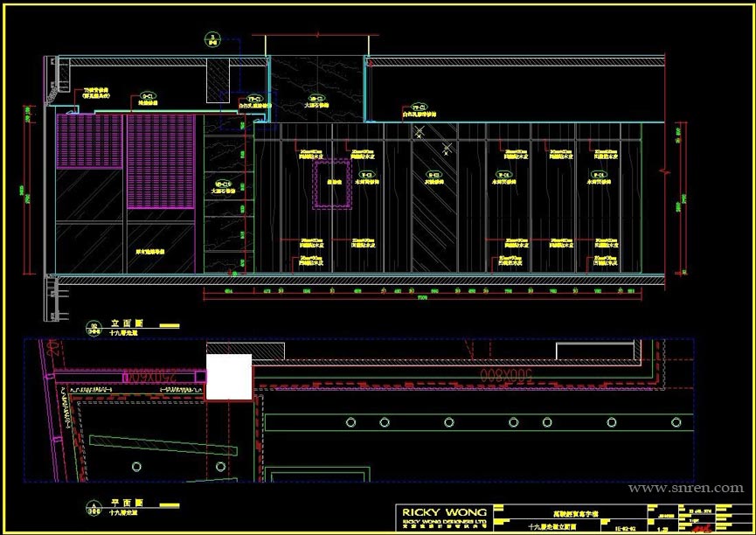This screenshot has width=756, height=535.
Task: Click the mirrored red 500X800 beam text
Action: pyautogui.click(x=506, y=375)
